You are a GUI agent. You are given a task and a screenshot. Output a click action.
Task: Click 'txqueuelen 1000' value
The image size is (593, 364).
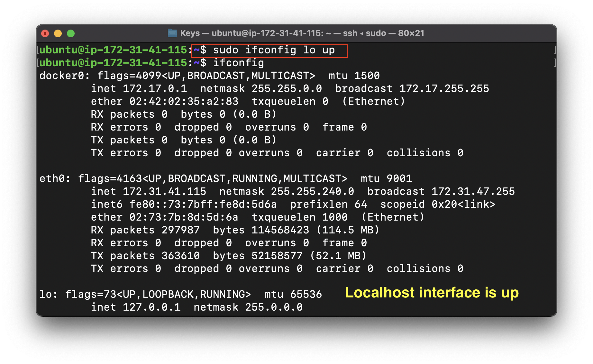(x=299, y=217)
